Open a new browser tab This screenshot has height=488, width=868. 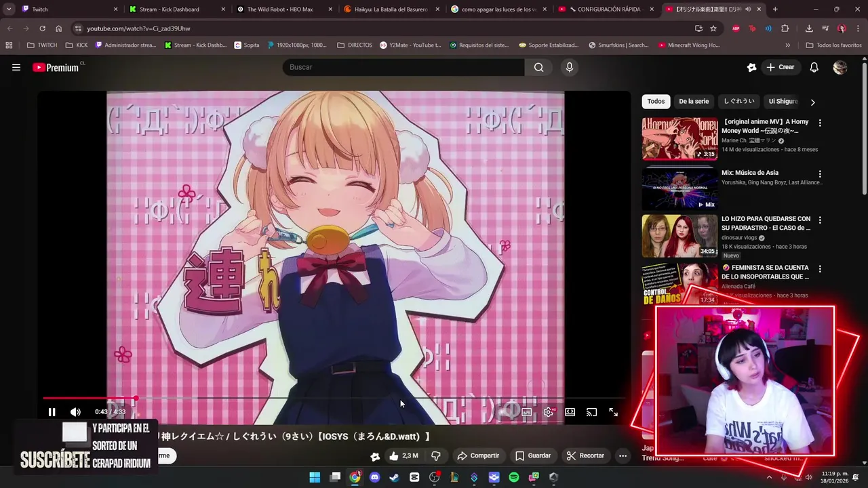pyautogui.click(x=775, y=9)
